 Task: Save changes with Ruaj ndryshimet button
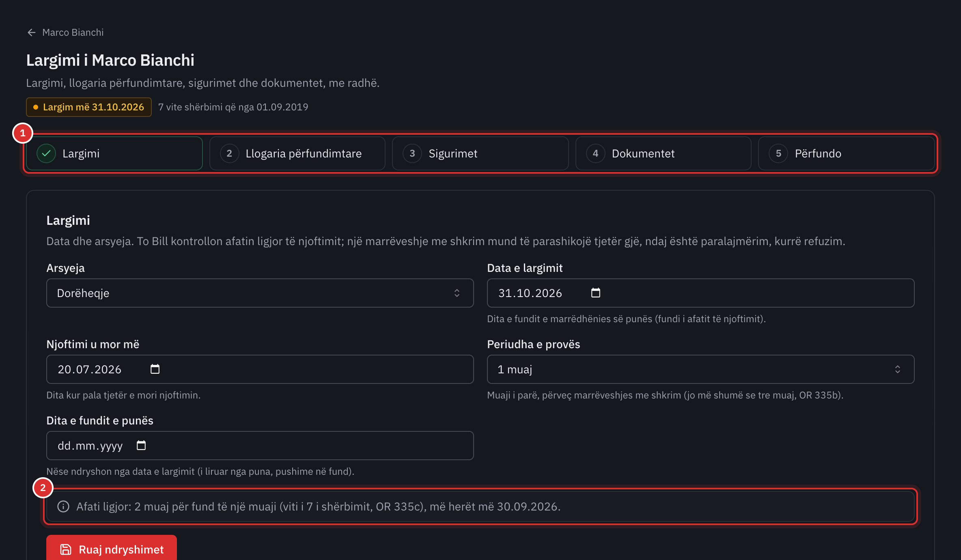click(112, 549)
